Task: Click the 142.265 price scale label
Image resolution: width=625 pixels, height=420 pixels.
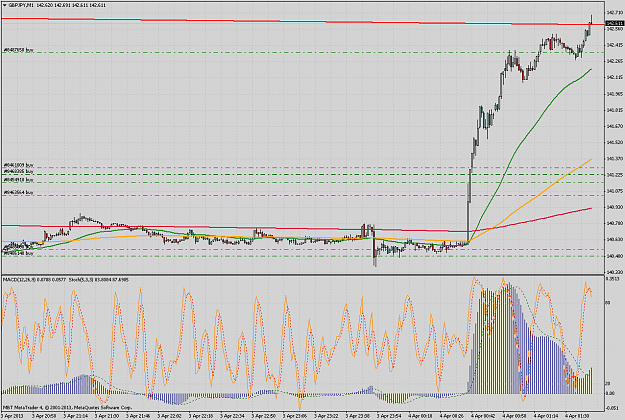Action: click(x=614, y=61)
